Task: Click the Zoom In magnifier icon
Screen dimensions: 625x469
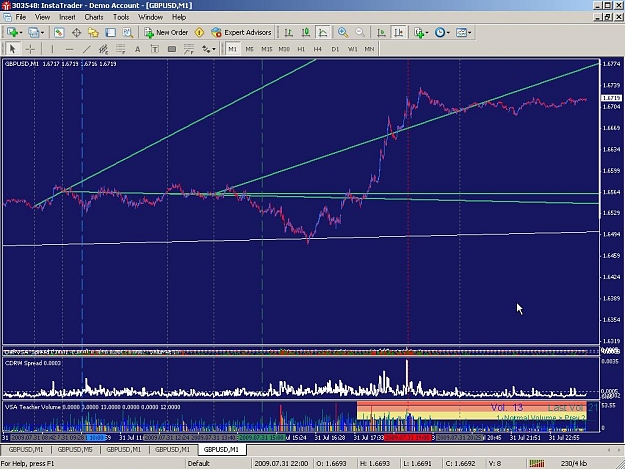Action: point(342,32)
